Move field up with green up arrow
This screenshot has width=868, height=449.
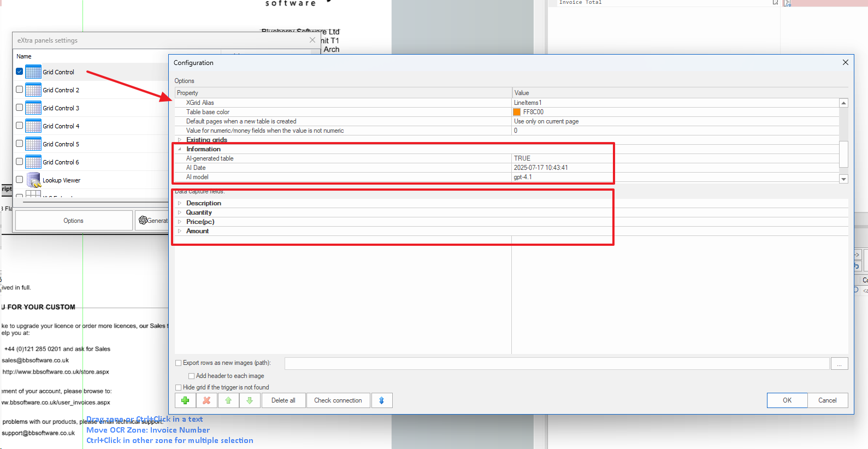(228, 400)
